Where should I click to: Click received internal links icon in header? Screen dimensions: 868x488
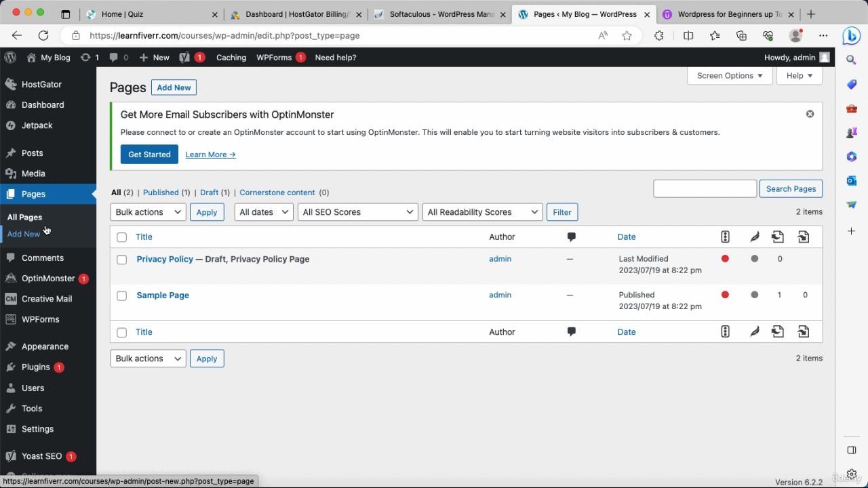click(x=804, y=237)
